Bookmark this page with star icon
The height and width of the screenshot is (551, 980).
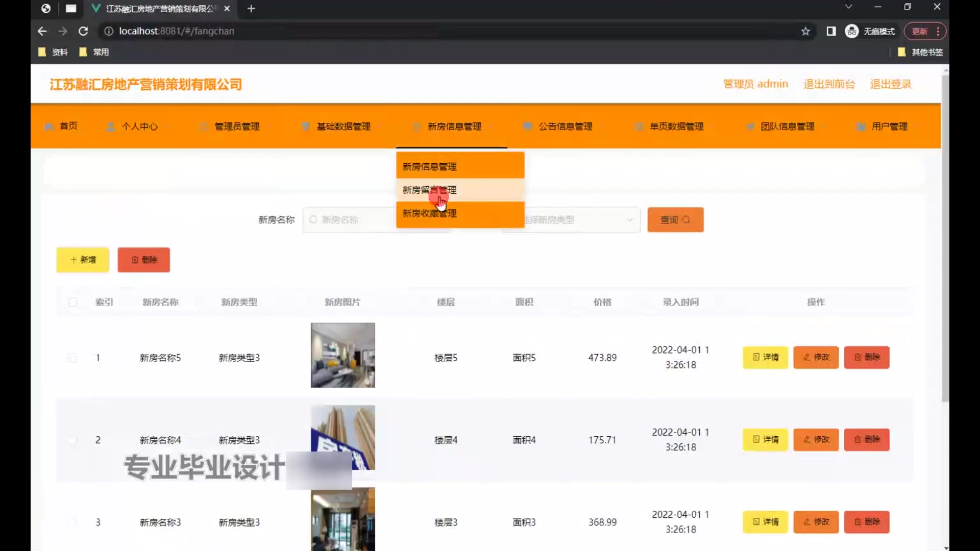click(x=805, y=31)
